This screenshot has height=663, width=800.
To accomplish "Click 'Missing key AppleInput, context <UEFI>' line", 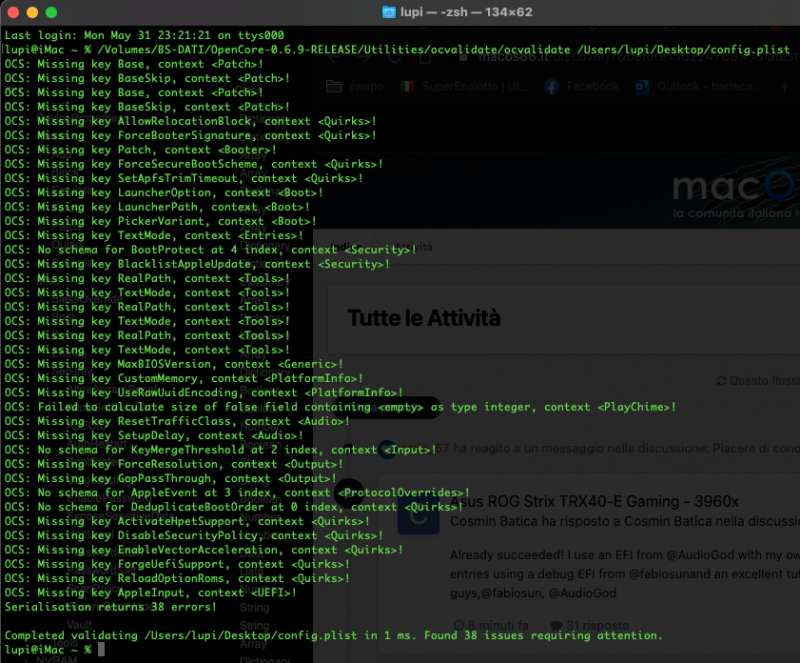I will click(x=151, y=593).
